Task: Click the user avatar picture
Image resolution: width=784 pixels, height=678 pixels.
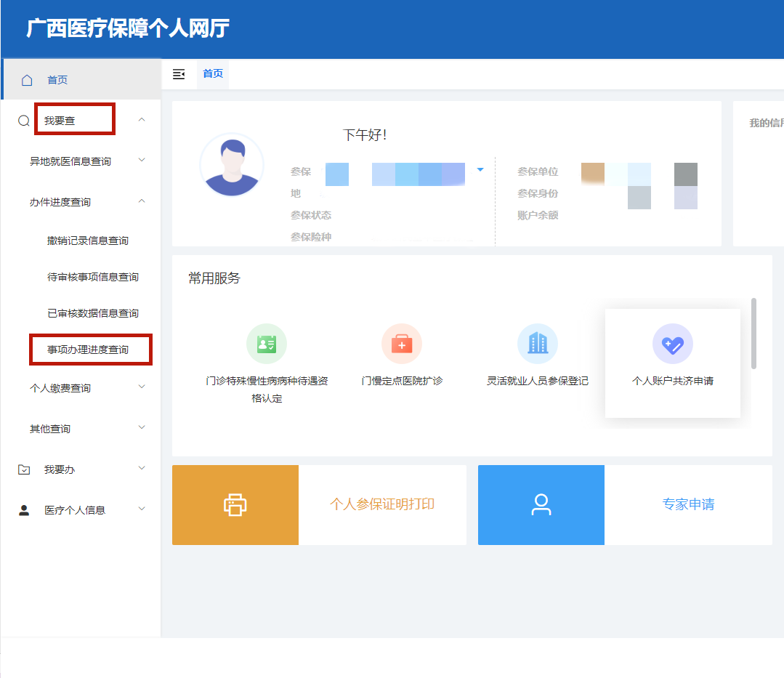Action: pyautogui.click(x=232, y=165)
